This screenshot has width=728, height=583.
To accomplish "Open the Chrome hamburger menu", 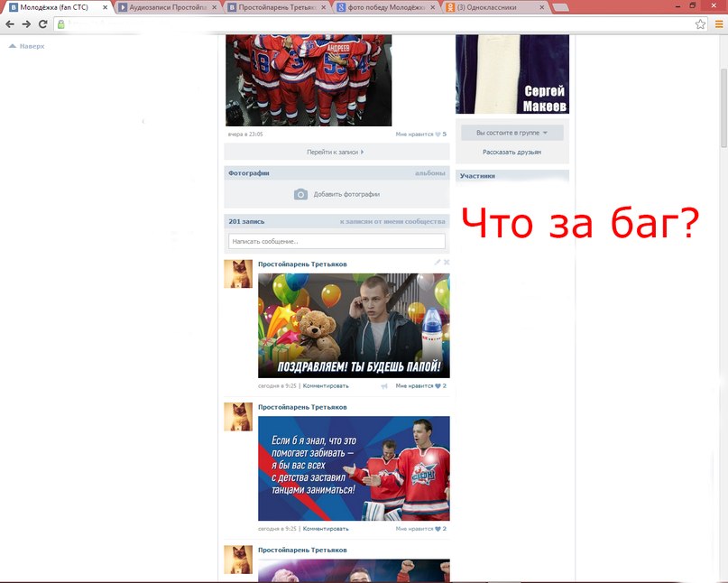I will point(719,24).
